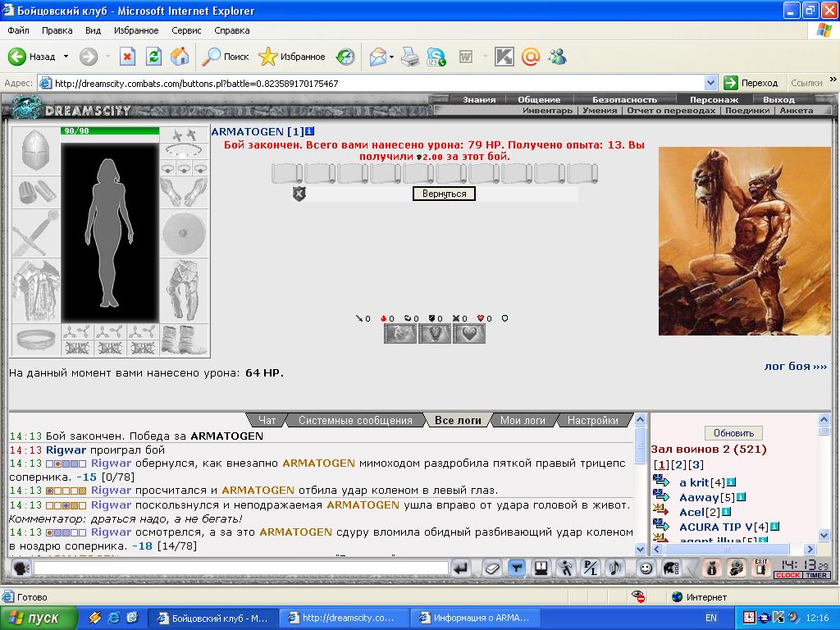
Task: Click the enter arrow send-message icon
Action: (x=461, y=568)
